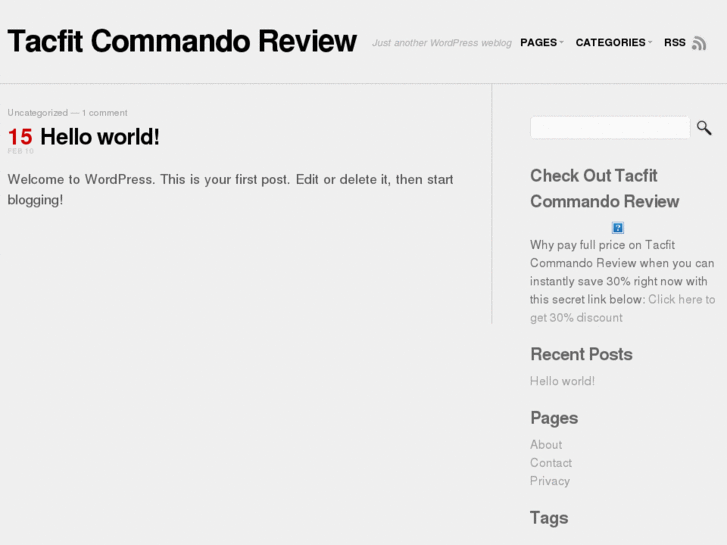
Task: Click the broken image placeholder icon
Action: pos(618,228)
